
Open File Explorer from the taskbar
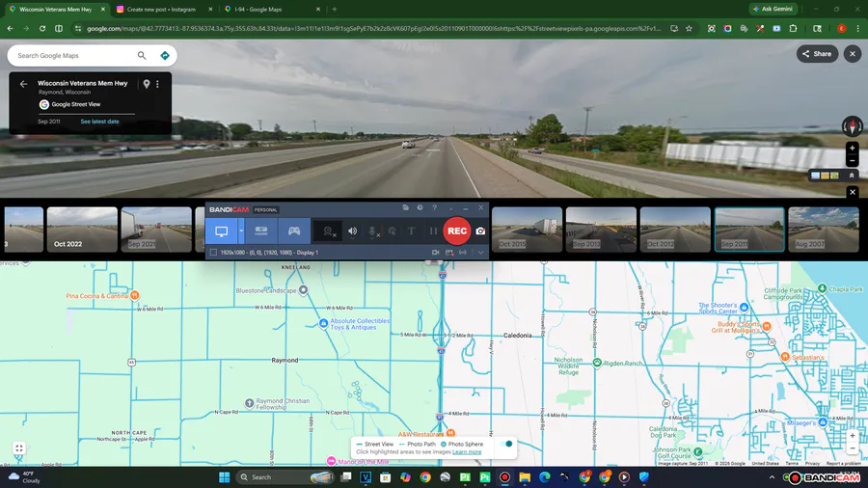[x=525, y=477]
